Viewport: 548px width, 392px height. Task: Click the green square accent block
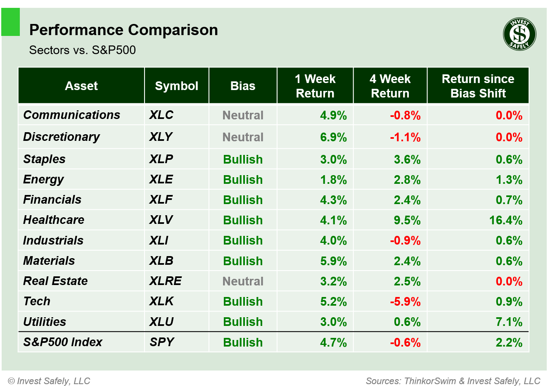[11, 22]
